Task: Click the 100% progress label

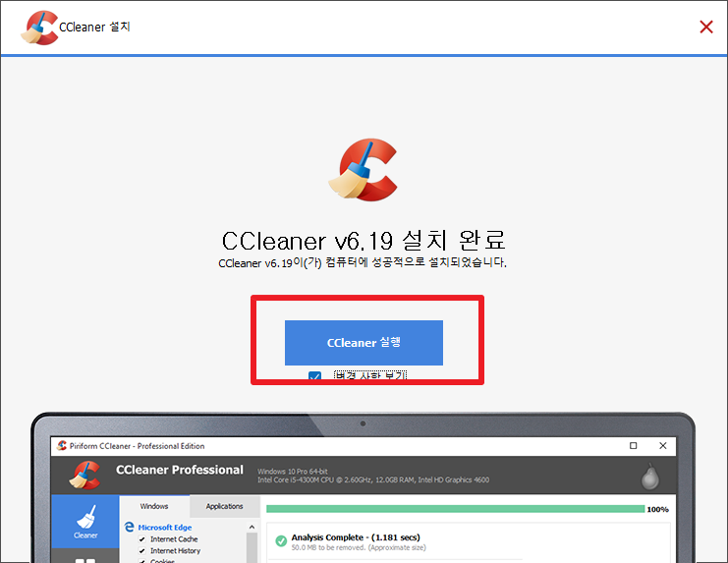Action: coord(658,510)
